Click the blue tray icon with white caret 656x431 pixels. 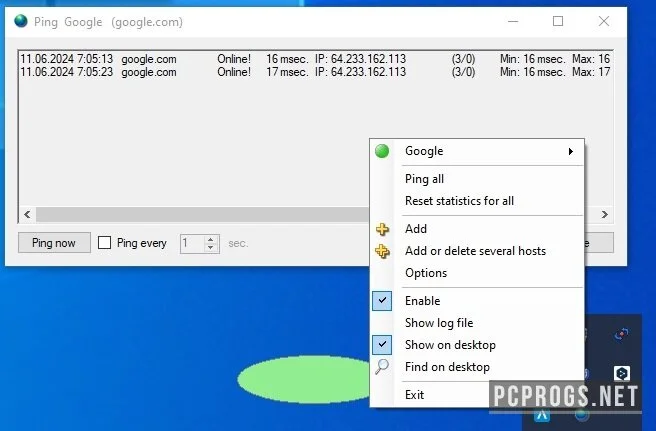[x=542, y=415]
